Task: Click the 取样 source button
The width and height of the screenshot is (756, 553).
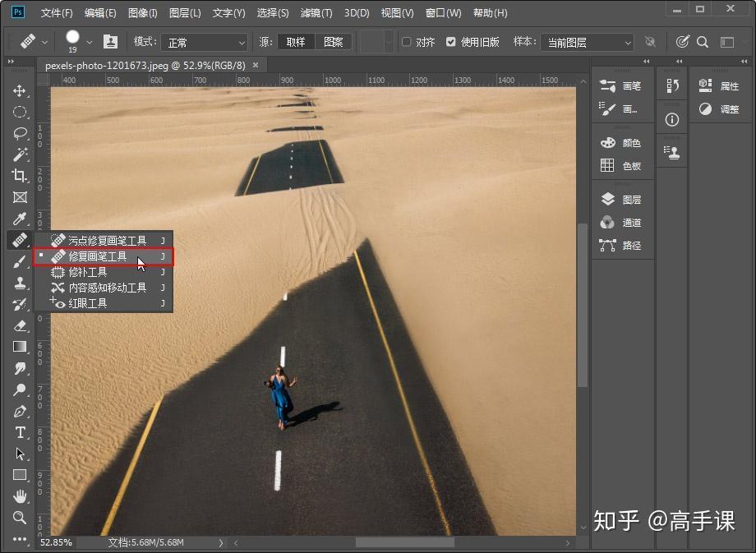Action: click(x=294, y=42)
